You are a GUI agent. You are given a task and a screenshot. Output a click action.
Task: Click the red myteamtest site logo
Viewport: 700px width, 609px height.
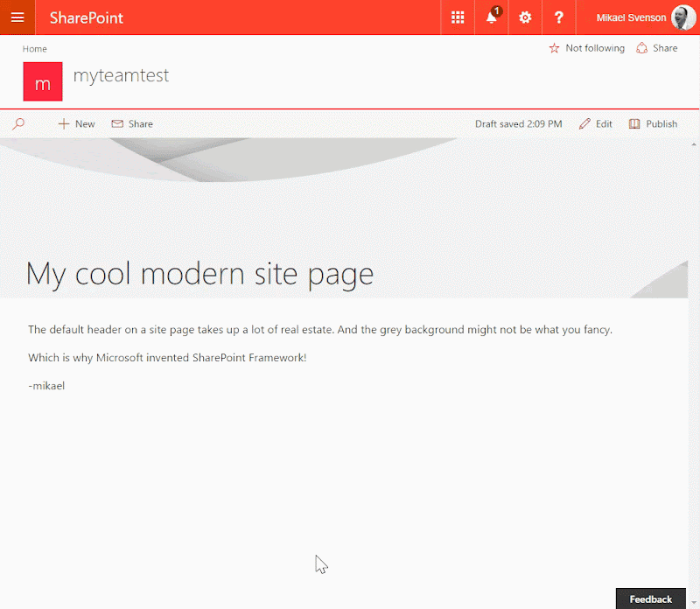(x=43, y=81)
